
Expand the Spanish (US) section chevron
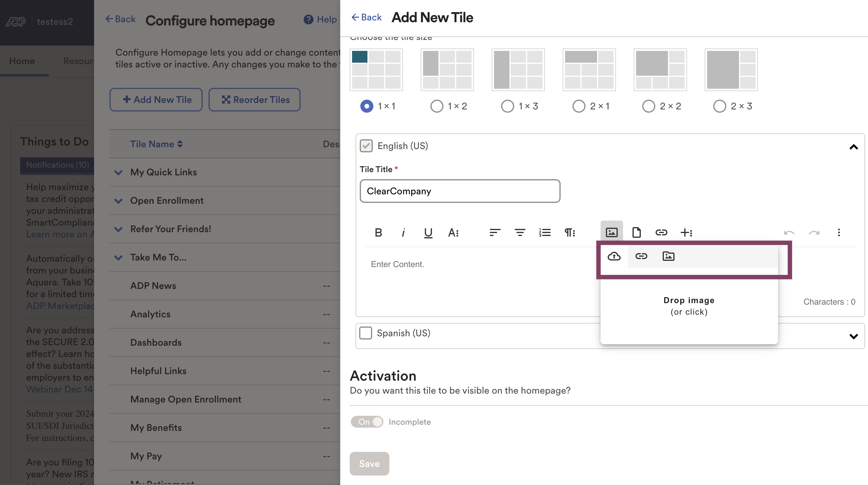coord(854,336)
